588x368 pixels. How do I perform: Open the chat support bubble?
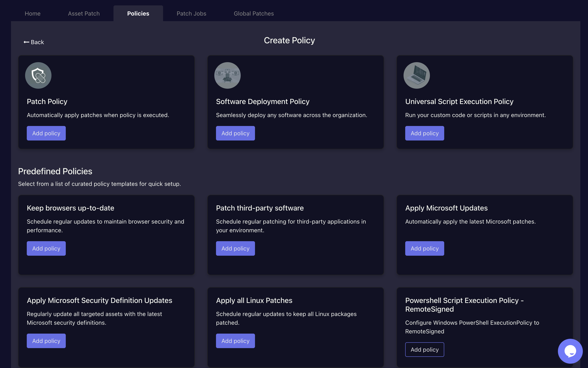[570, 351]
